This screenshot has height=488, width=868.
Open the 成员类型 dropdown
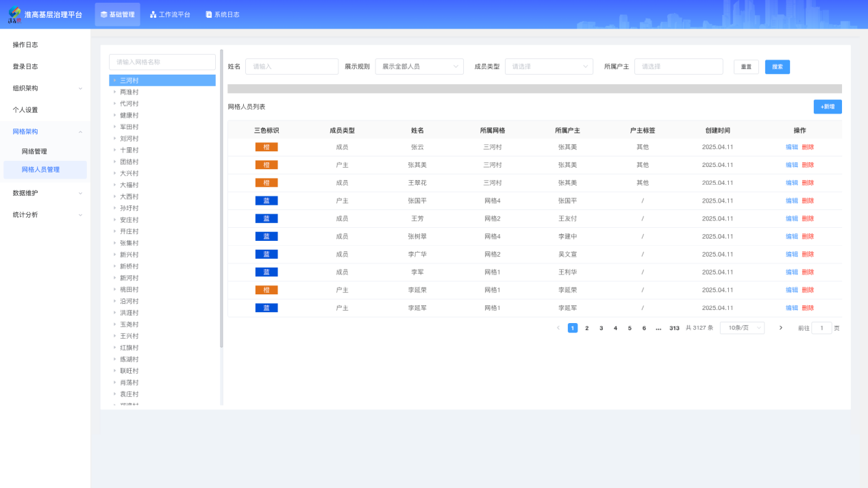click(x=548, y=66)
